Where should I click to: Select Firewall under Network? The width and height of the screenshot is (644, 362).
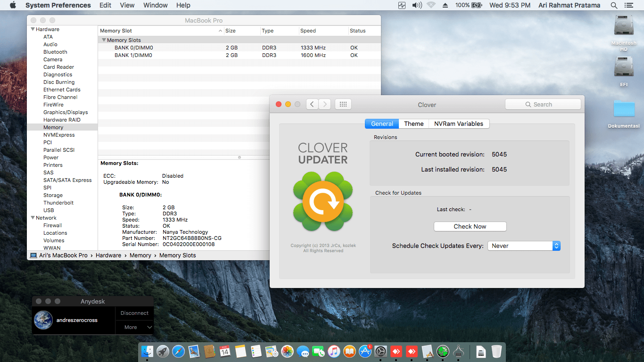(x=53, y=225)
